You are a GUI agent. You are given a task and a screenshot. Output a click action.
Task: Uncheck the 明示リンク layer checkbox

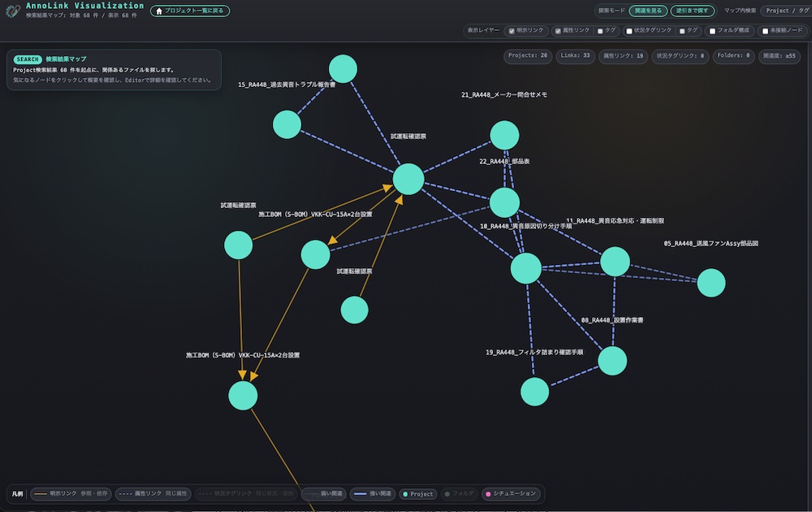coord(512,31)
